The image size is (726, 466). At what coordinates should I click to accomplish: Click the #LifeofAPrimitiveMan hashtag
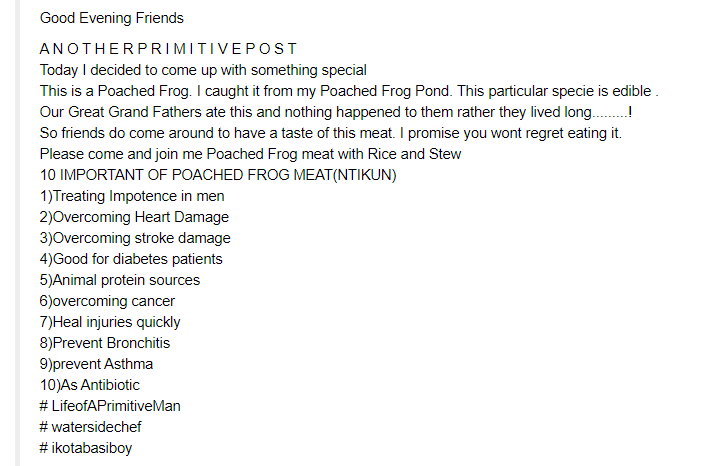click(110, 406)
